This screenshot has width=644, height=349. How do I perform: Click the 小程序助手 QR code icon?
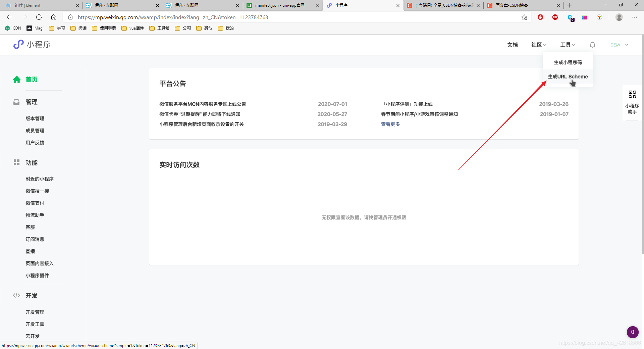(632, 94)
